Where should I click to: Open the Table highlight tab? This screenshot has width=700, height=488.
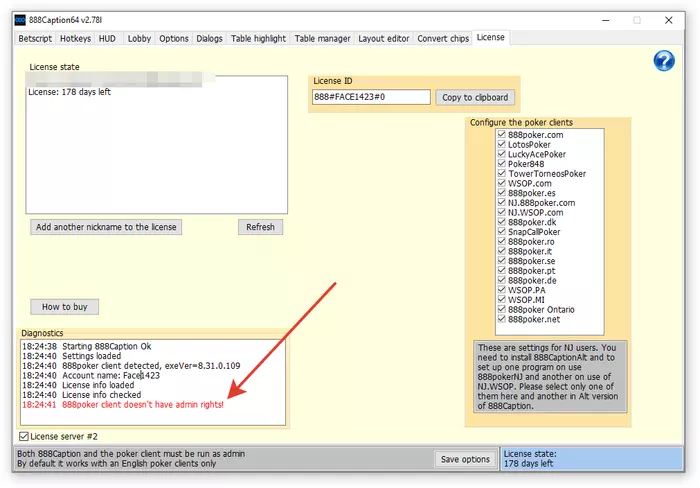tap(258, 39)
